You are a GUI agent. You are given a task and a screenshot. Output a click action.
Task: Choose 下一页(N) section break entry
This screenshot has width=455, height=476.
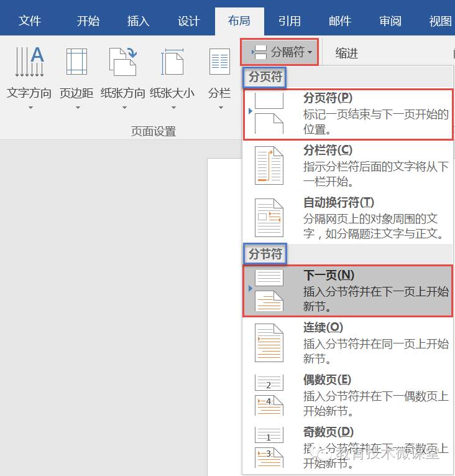pyautogui.click(x=348, y=291)
